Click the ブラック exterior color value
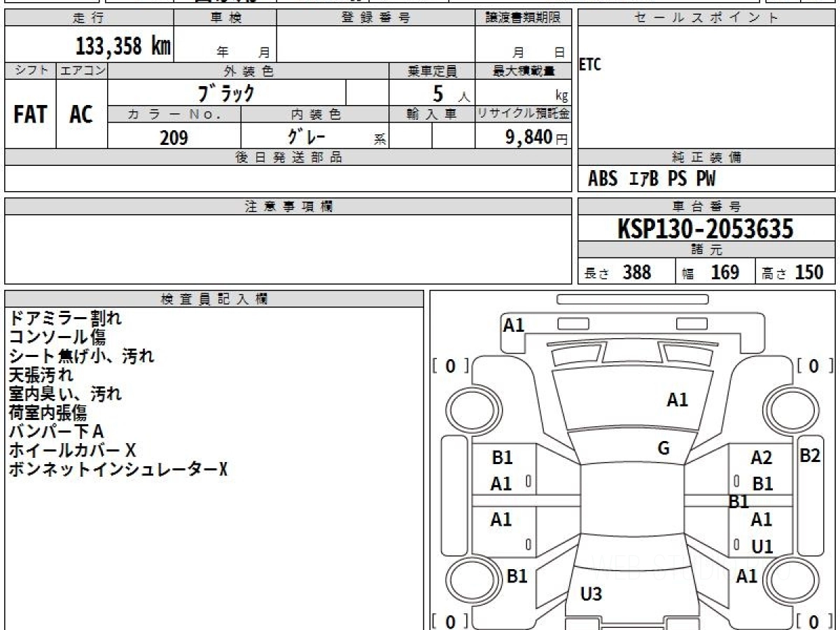840x630 pixels. (x=227, y=92)
